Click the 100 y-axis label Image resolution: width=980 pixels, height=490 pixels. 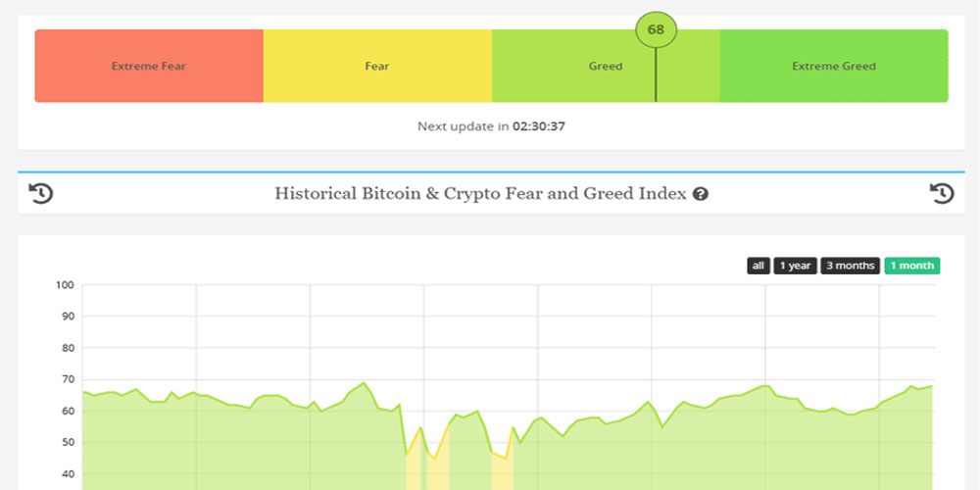66,285
